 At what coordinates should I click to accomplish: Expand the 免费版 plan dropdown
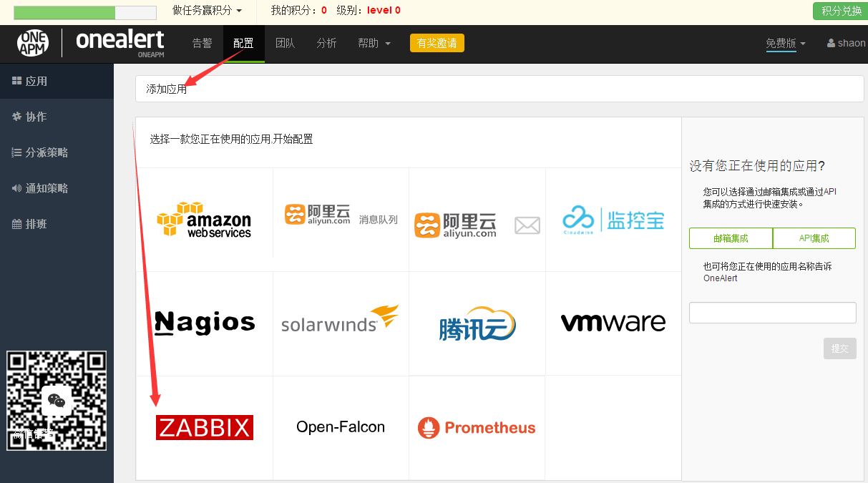(x=786, y=43)
